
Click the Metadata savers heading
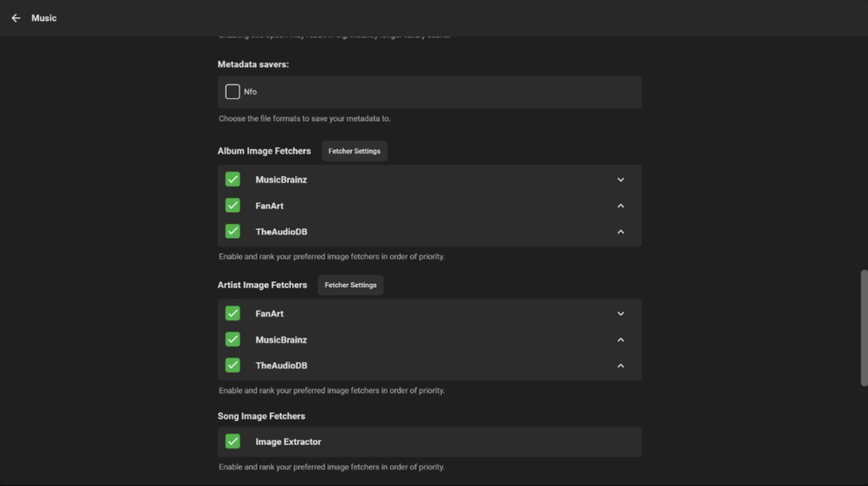253,64
